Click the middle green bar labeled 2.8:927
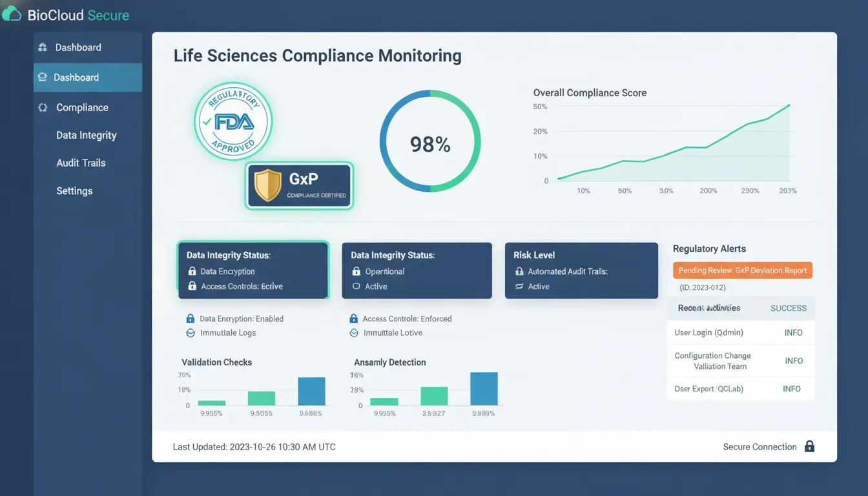Screen dimensions: 868x496 [x=434, y=396]
